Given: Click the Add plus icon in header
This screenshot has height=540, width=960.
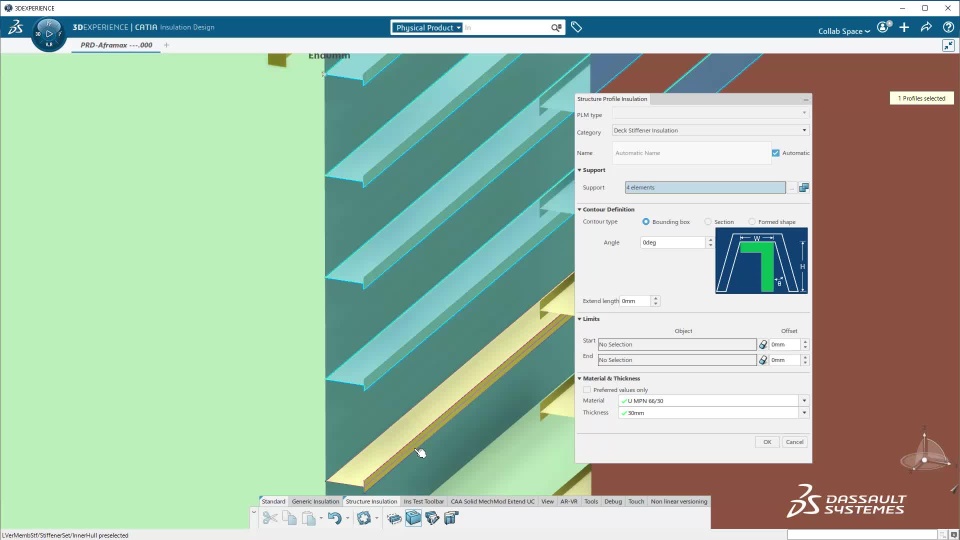Looking at the screenshot, I should tap(904, 27).
